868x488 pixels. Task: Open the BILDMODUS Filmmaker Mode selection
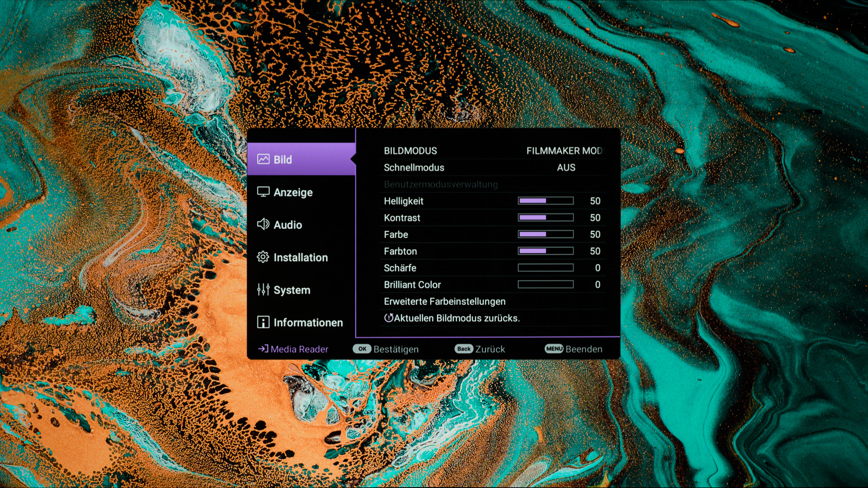[x=565, y=151]
